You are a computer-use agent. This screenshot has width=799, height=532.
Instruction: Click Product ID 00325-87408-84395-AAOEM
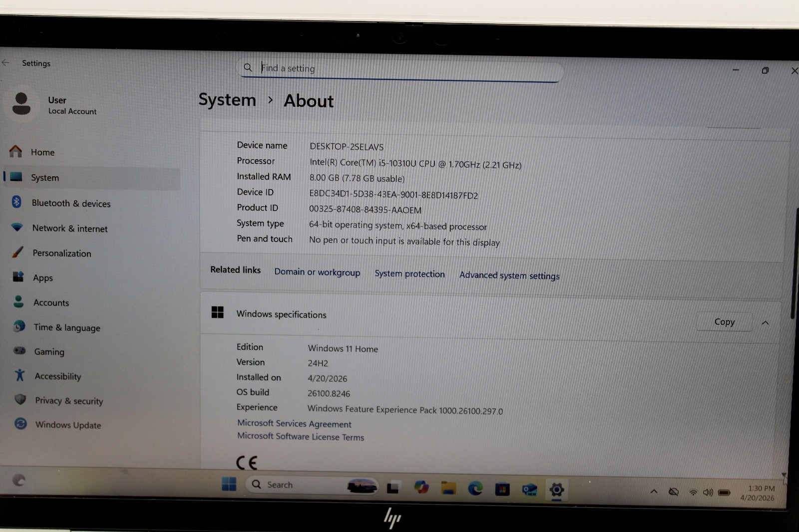pyautogui.click(x=365, y=210)
